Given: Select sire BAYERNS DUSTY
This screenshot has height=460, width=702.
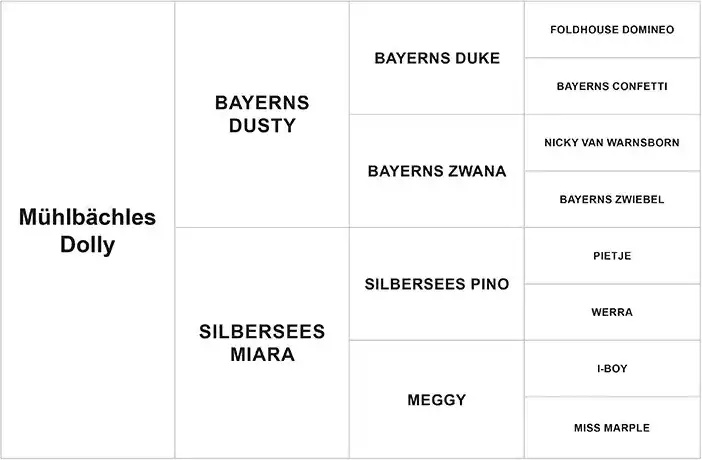Looking at the screenshot, I should coord(261,114).
